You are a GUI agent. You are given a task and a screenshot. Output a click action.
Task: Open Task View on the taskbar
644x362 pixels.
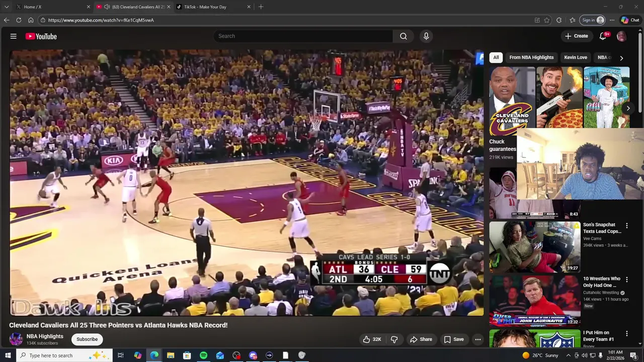[121, 355]
